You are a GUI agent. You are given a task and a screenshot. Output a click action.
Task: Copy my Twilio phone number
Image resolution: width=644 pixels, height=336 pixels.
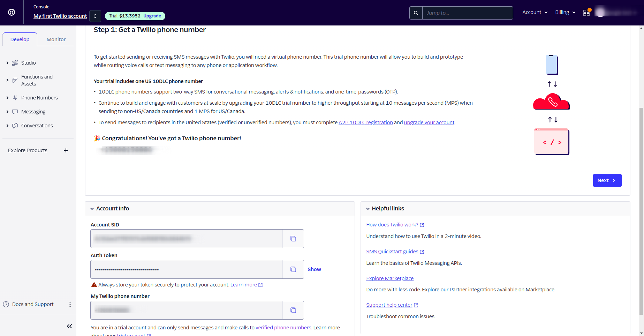(293, 310)
